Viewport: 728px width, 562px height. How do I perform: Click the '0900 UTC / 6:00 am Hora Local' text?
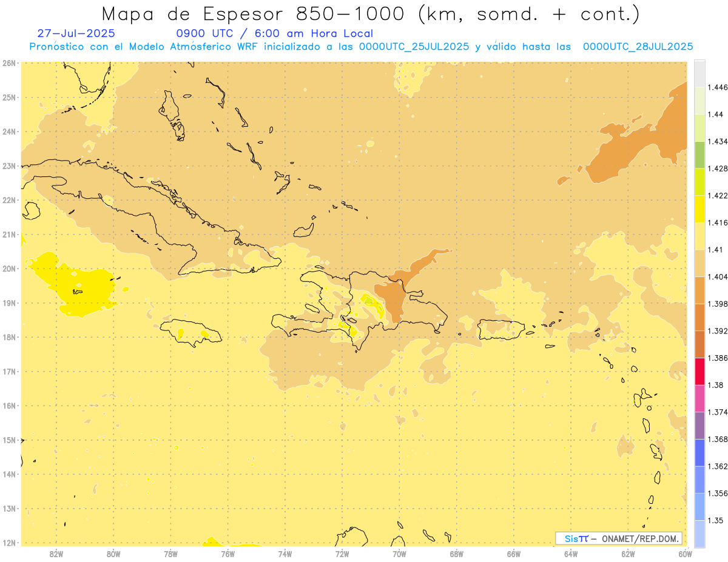(274, 33)
